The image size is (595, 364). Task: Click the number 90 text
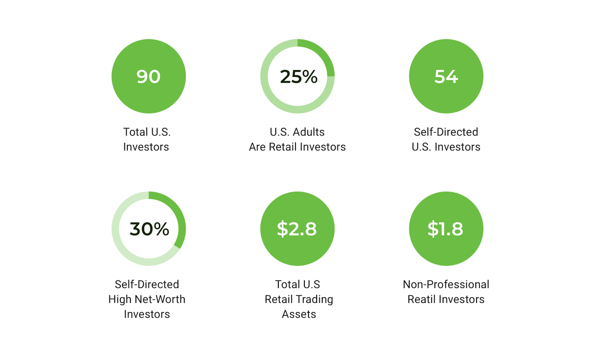pos(148,77)
